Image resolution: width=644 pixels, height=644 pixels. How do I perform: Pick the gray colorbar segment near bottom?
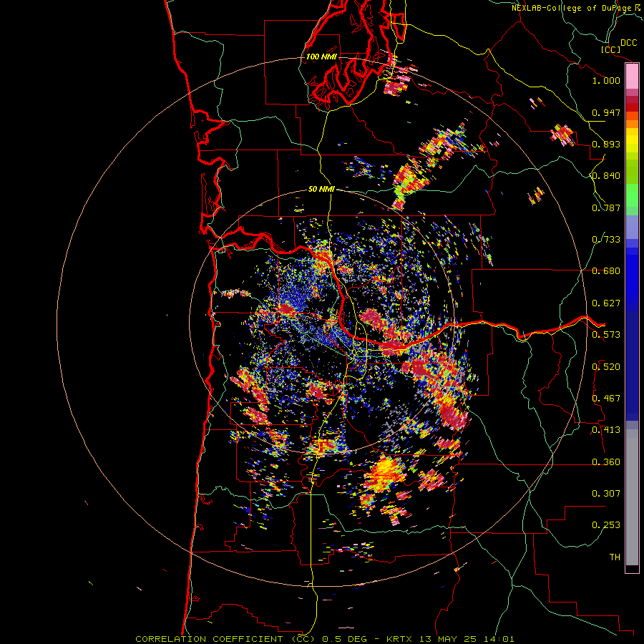coord(632,501)
